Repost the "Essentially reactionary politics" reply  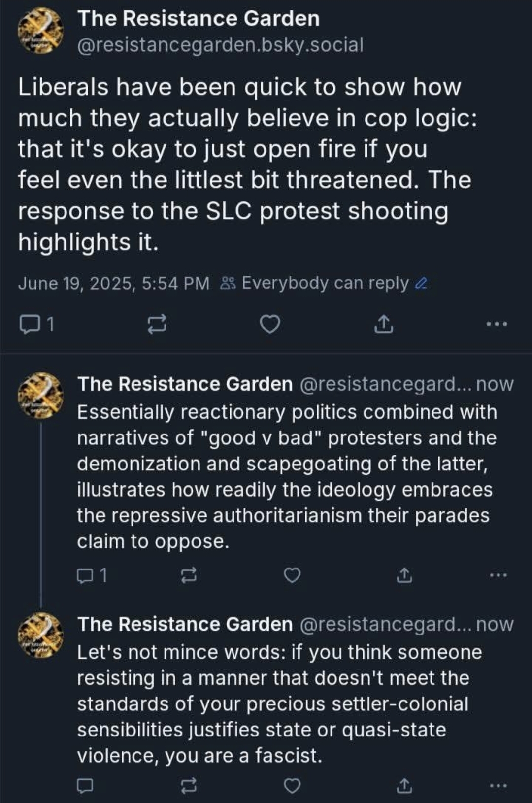coord(189,575)
